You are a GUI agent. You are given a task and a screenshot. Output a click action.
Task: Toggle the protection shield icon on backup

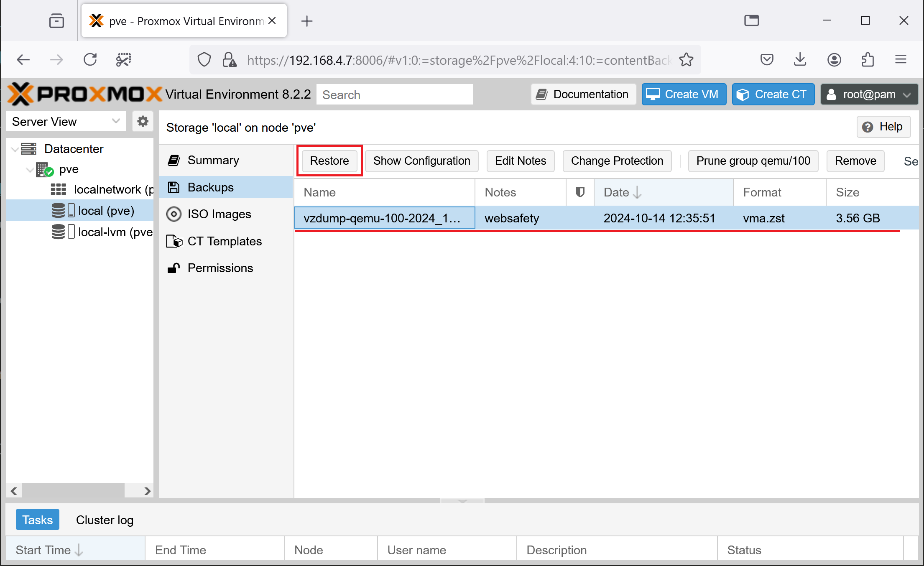pos(579,218)
